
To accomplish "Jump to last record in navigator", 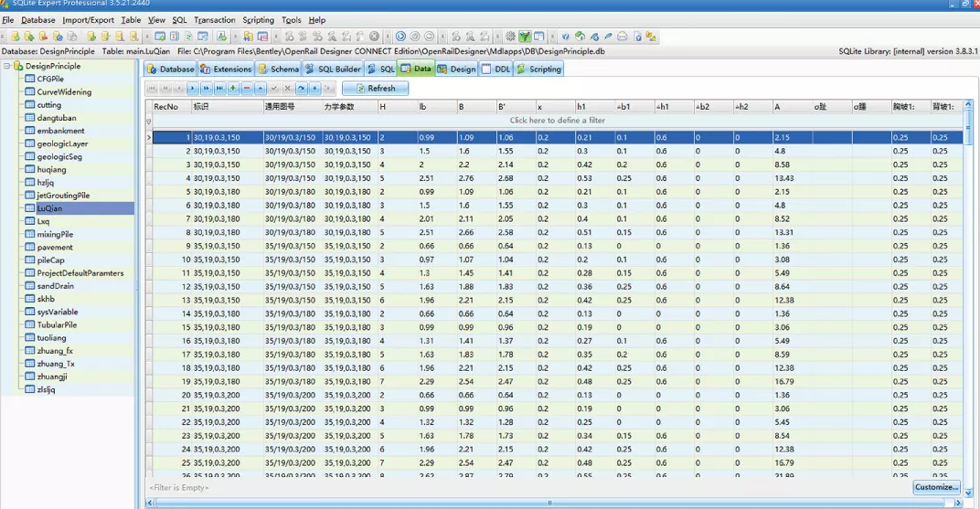I will [219, 89].
